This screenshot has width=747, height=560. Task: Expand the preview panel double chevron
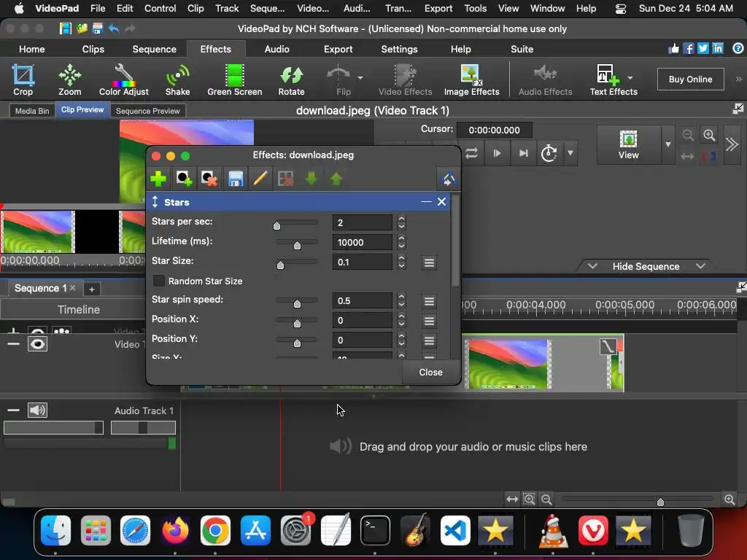point(732,144)
